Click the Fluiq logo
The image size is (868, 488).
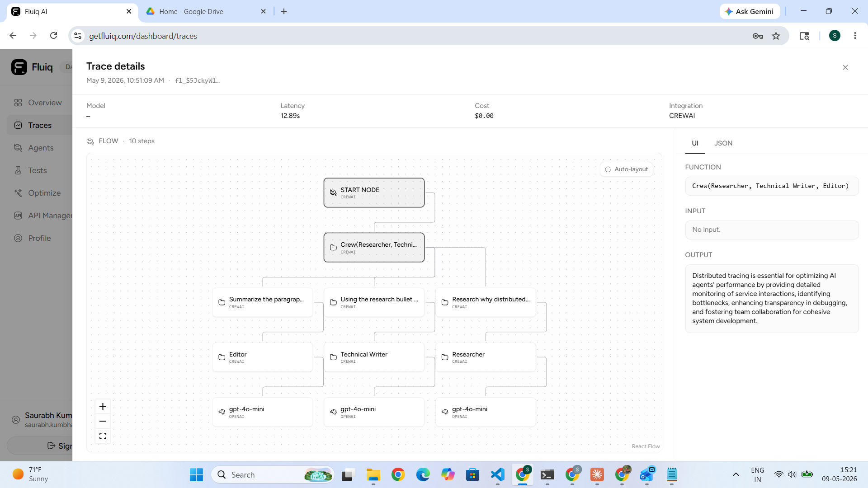(x=32, y=67)
